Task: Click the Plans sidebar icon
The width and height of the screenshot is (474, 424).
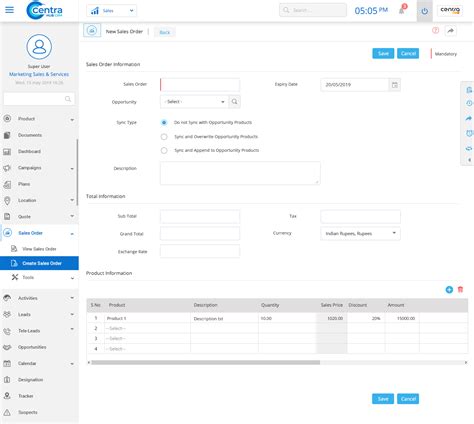Action: point(7,184)
